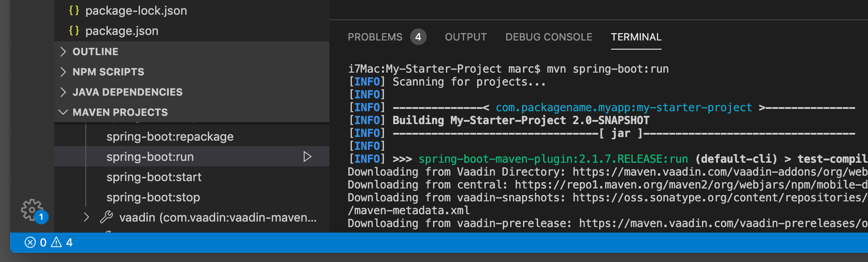868x262 pixels.
Task: Switch to the DEBUG CONSOLE tab
Action: pyautogui.click(x=549, y=37)
